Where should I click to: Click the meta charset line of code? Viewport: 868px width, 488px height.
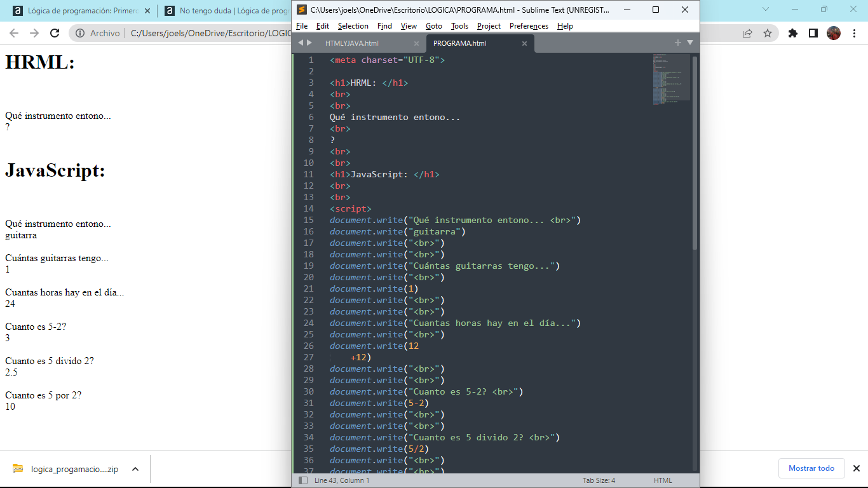[388, 60]
